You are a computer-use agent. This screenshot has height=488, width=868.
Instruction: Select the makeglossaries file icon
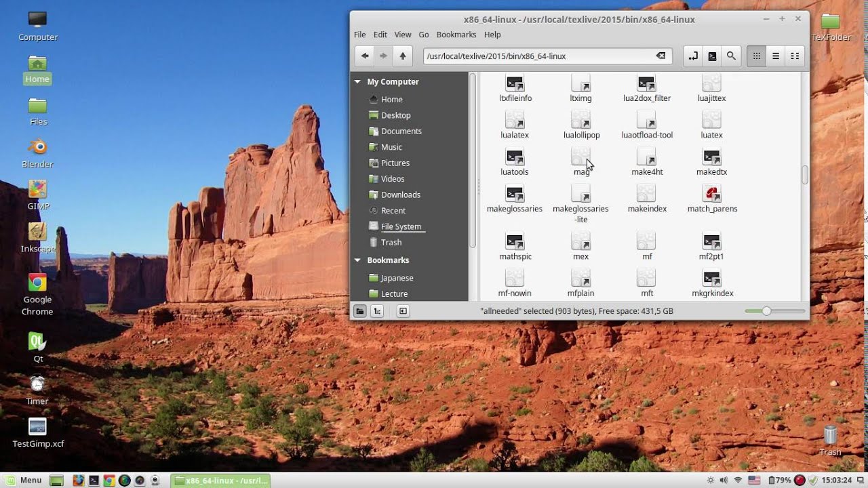tap(515, 194)
